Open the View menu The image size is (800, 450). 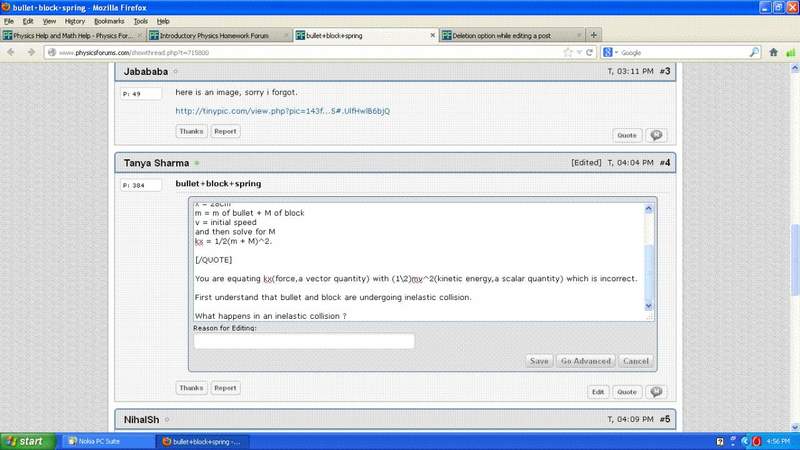49,21
